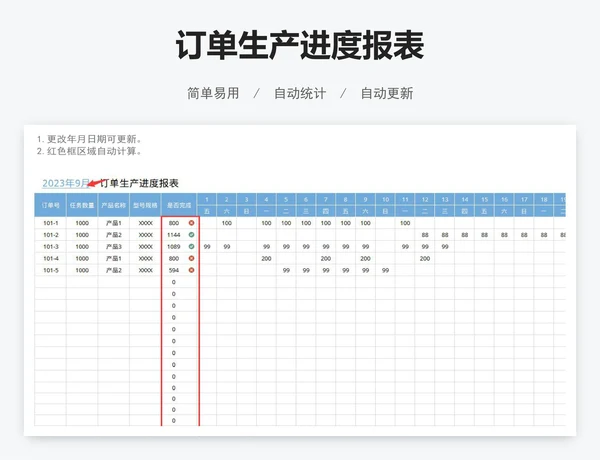The width and height of the screenshot is (600, 460).
Task: Select the 产品1 cell in row 101-1
Action: [114, 223]
